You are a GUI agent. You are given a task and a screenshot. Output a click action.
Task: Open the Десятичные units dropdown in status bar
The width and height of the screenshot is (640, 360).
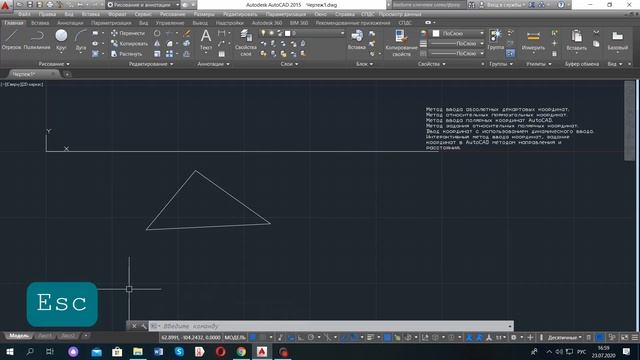[564, 338]
